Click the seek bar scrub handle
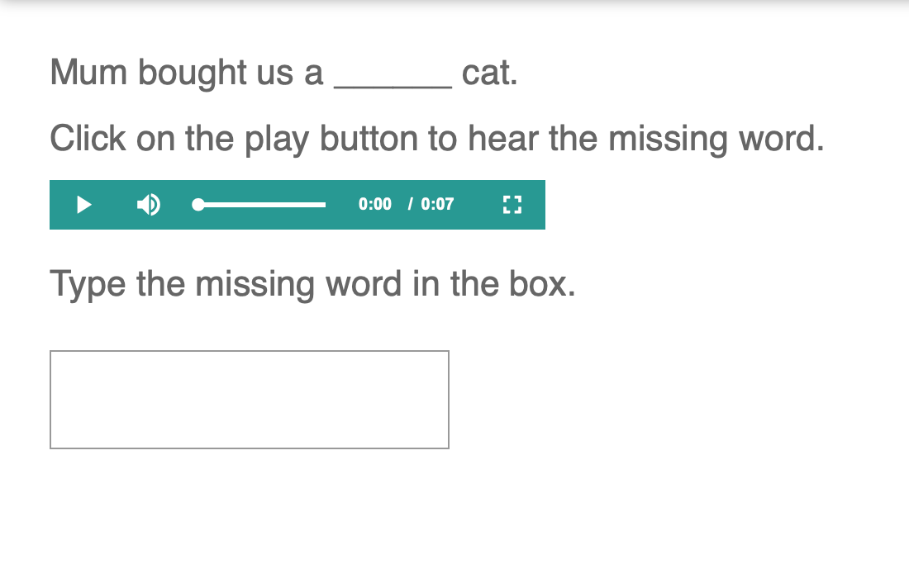The image size is (909, 588). pos(198,204)
